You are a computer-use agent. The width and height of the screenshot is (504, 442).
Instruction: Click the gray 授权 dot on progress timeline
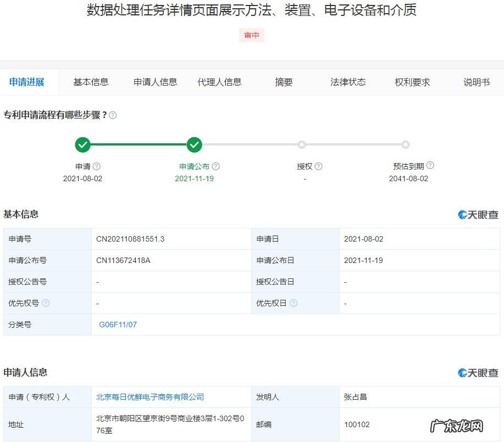point(301,144)
